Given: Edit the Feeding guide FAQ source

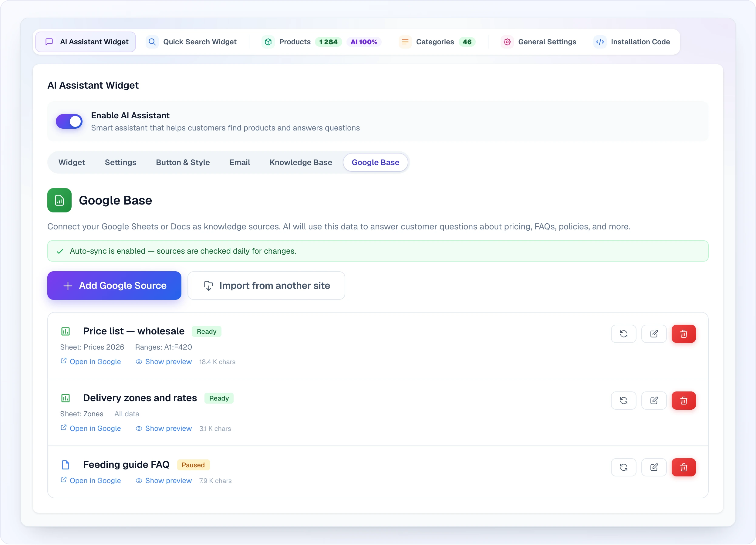Looking at the screenshot, I should 654,467.
